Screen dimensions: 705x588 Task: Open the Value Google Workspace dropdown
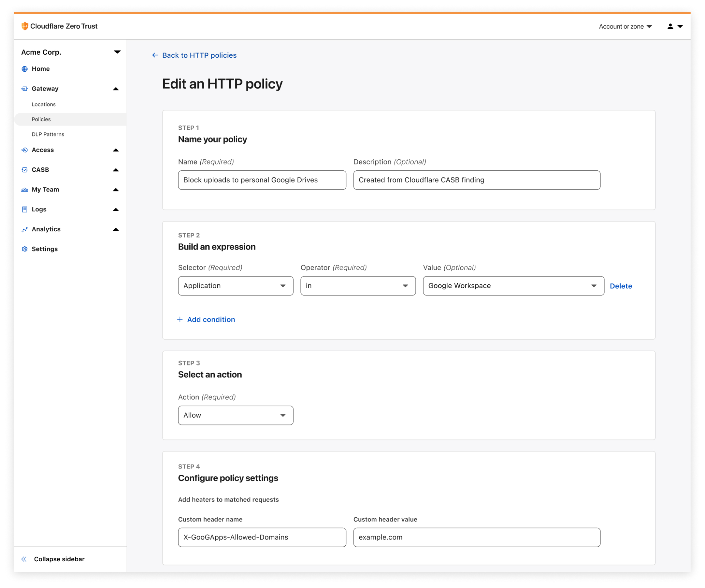(513, 286)
